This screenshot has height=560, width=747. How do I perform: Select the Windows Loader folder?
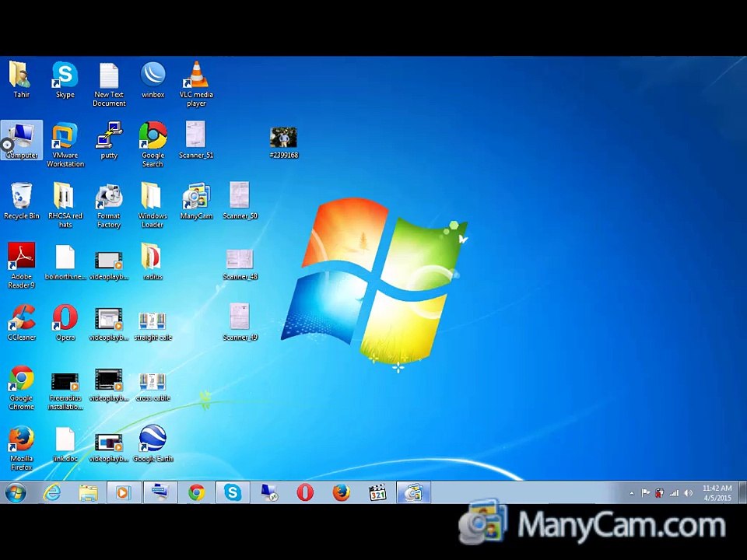(x=153, y=205)
